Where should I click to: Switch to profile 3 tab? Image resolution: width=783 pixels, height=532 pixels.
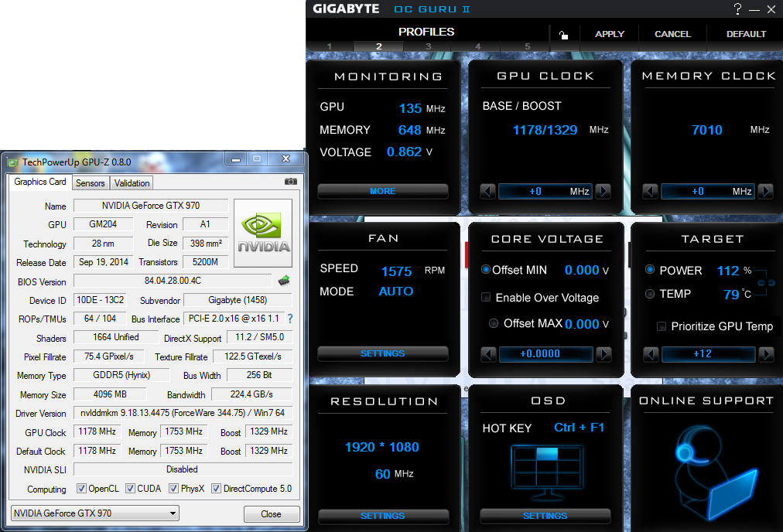pyautogui.click(x=428, y=46)
